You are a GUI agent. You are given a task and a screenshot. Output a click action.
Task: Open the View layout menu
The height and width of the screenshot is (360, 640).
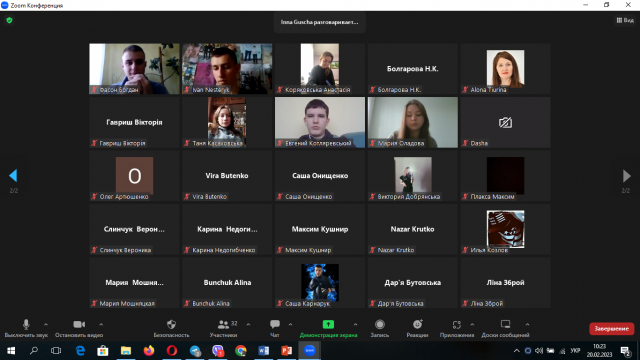(625, 20)
